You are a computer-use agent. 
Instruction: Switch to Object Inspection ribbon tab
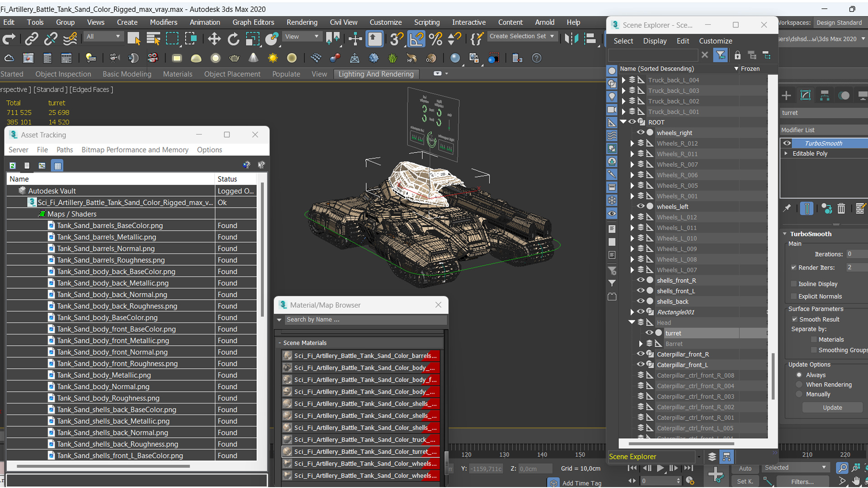tap(63, 74)
